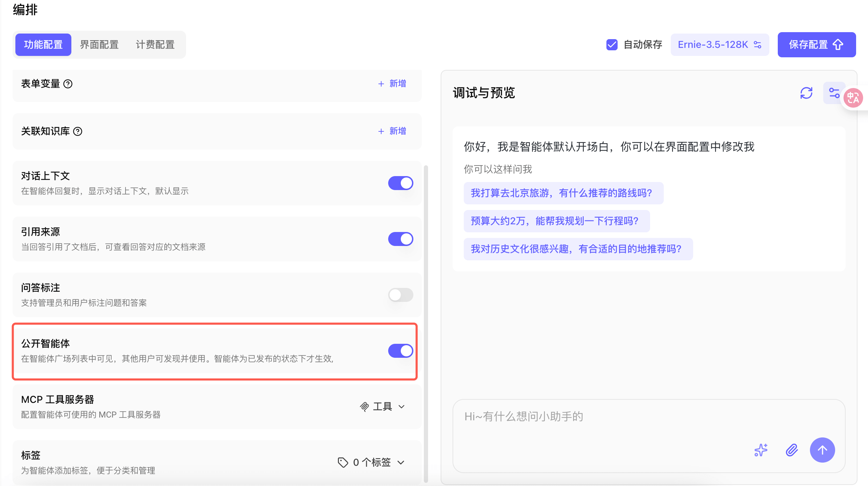868x486 pixels.
Task: Click the floating pink translate icon
Action: click(x=853, y=98)
